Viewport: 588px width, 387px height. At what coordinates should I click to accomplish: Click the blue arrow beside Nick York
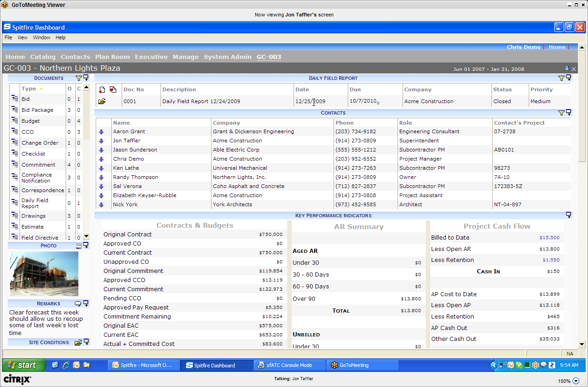pos(101,205)
